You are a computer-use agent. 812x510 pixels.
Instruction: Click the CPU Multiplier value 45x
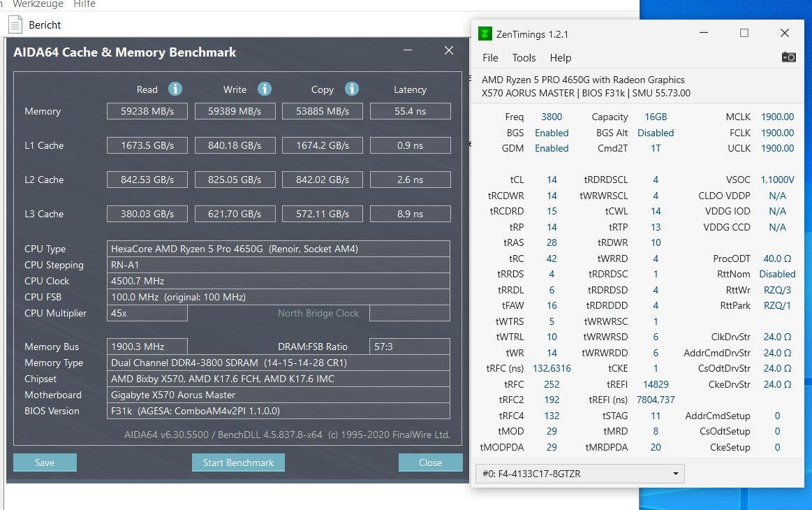[x=147, y=313]
